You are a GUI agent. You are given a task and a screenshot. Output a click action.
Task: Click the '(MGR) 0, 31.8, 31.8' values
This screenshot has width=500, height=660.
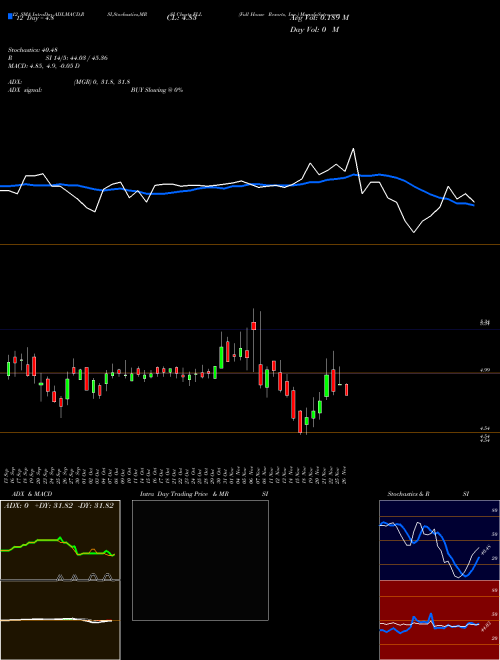[102, 82]
